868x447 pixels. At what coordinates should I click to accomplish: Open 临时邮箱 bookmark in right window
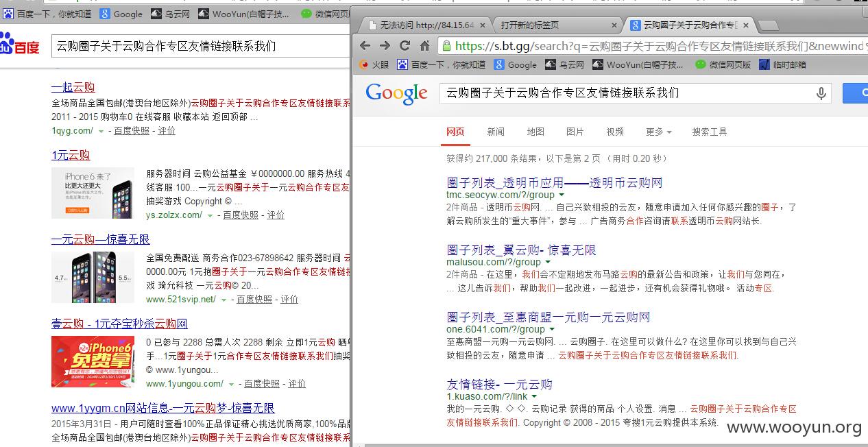[782, 64]
